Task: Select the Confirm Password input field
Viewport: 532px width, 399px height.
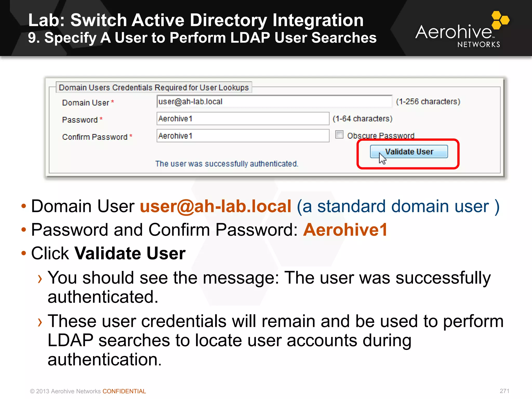Action: 243,136
